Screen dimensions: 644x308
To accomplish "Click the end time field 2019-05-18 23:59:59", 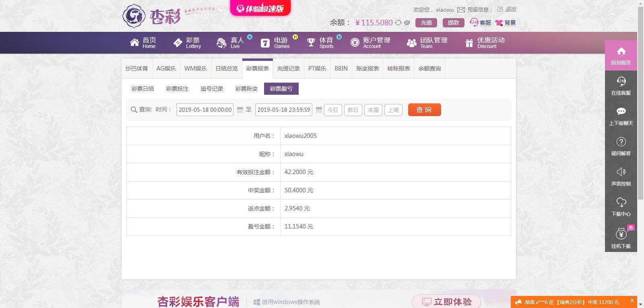I will click(284, 110).
